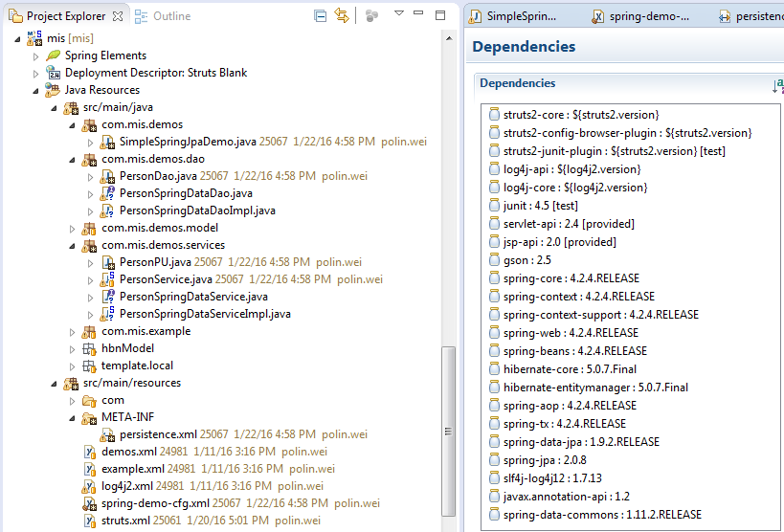Select PersonSpringDataService.java file
Viewport: 784px width, 532px height.
(193, 297)
